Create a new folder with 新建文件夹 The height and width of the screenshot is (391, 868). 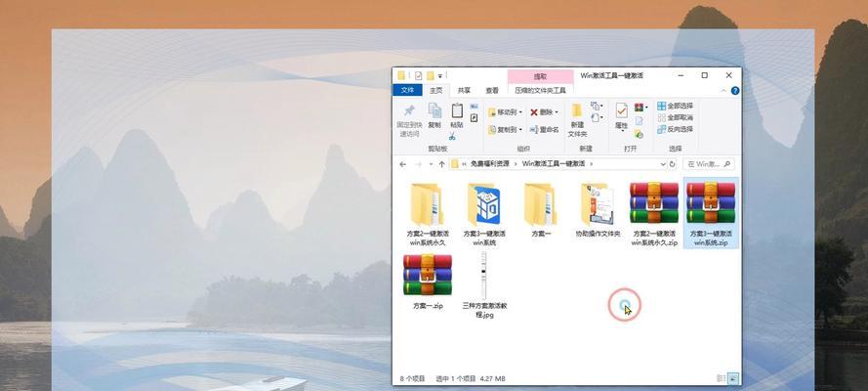coord(577,121)
